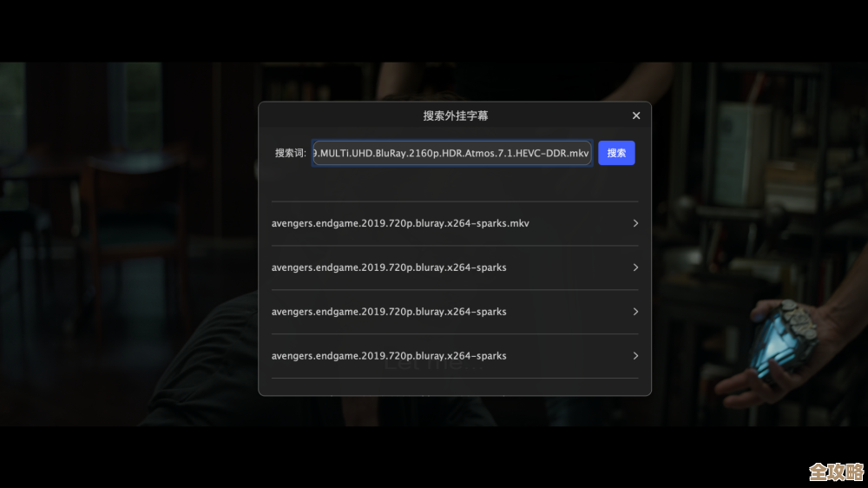Close the 搜索外挂字幕 dialog
Viewport: 868px width, 488px height.
click(x=636, y=115)
